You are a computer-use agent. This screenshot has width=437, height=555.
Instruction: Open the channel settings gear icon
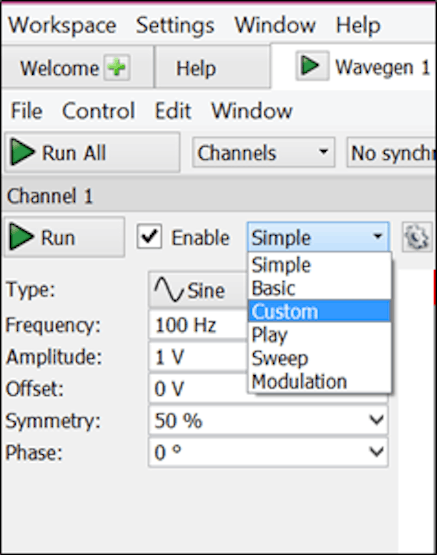point(417,237)
